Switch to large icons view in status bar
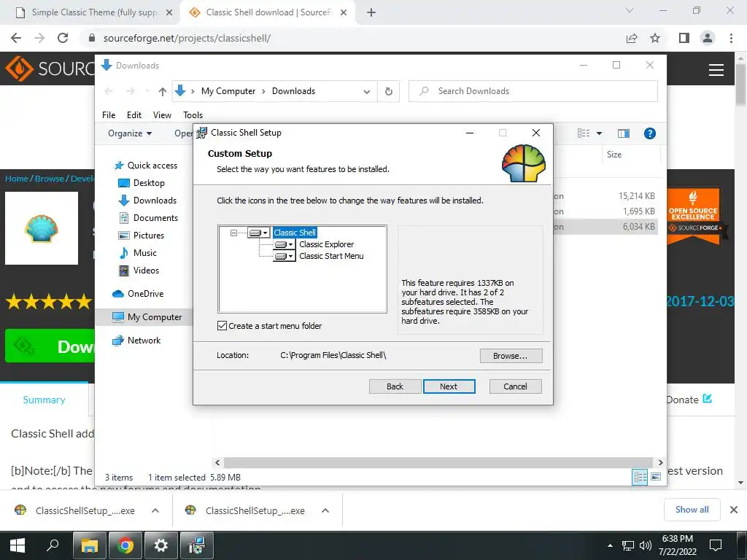The width and height of the screenshot is (747, 560). click(x=656, y=477)
